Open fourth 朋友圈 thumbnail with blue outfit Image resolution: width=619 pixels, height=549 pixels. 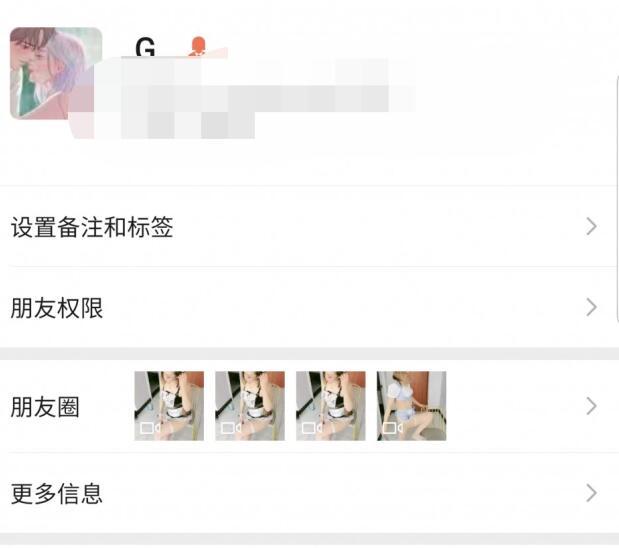(411, 406)
